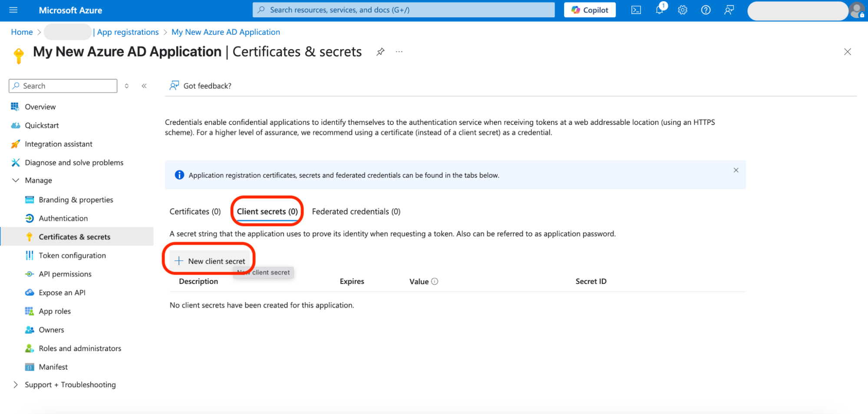The width and height of the screenshot is (868, 414).
Task: Close the Certificates & secrets blade
Action: tap(847, 52)
